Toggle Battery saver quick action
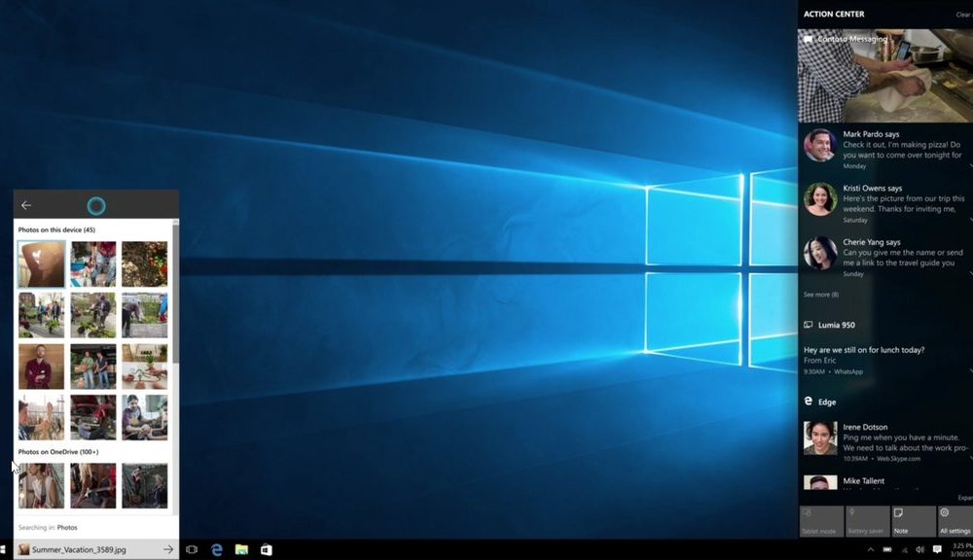Viewport: 973px width, 560px height. click(866, 521)
